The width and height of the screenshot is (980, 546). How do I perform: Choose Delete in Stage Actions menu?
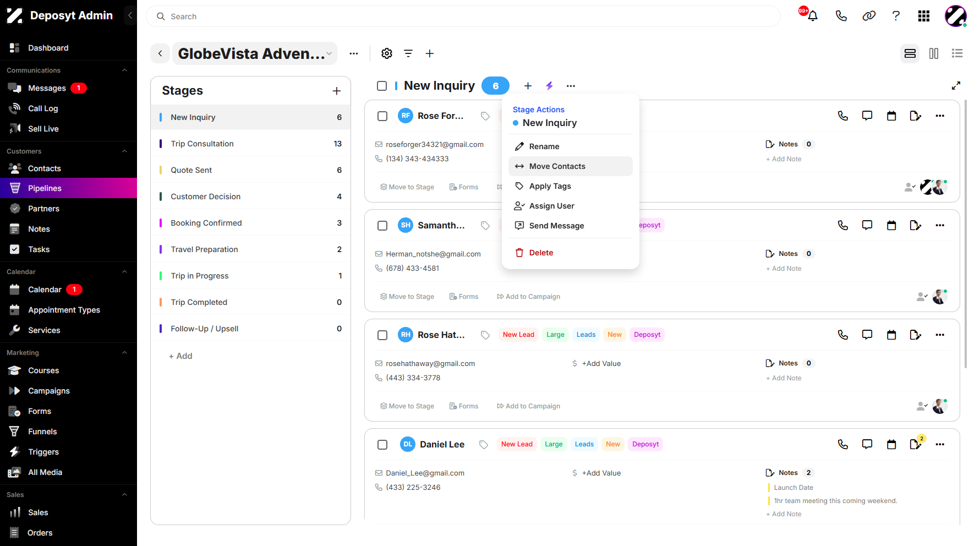(x=571, y=253)
